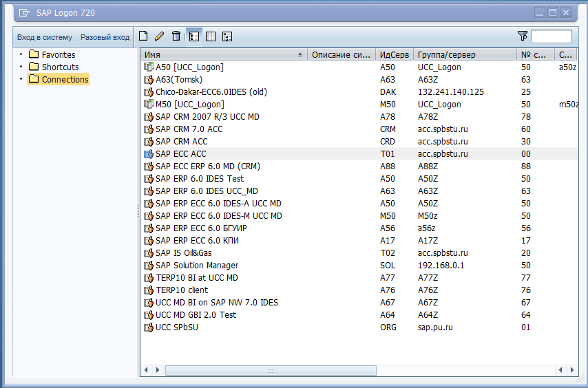Click the icon of SAP CRM 7.0 ACC

(x=149, y=129)
